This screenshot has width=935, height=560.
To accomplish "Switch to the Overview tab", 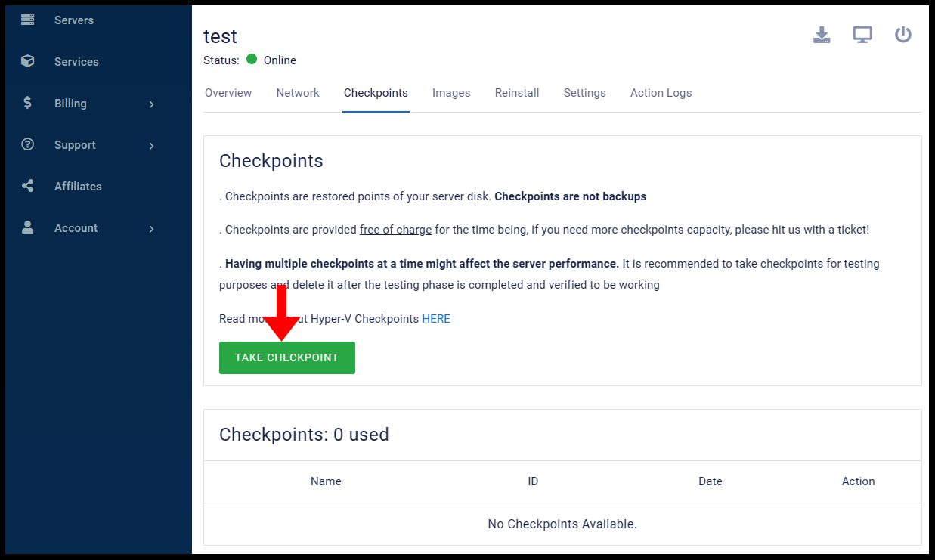I will (x=228, y=92).
